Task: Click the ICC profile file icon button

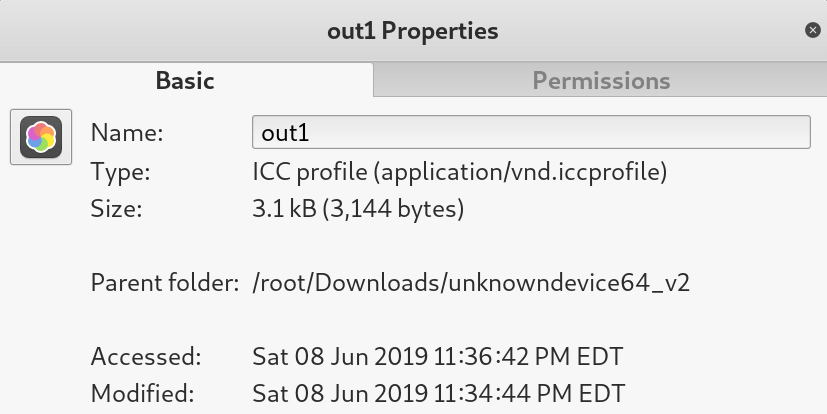Action: (x=41, y=136)
